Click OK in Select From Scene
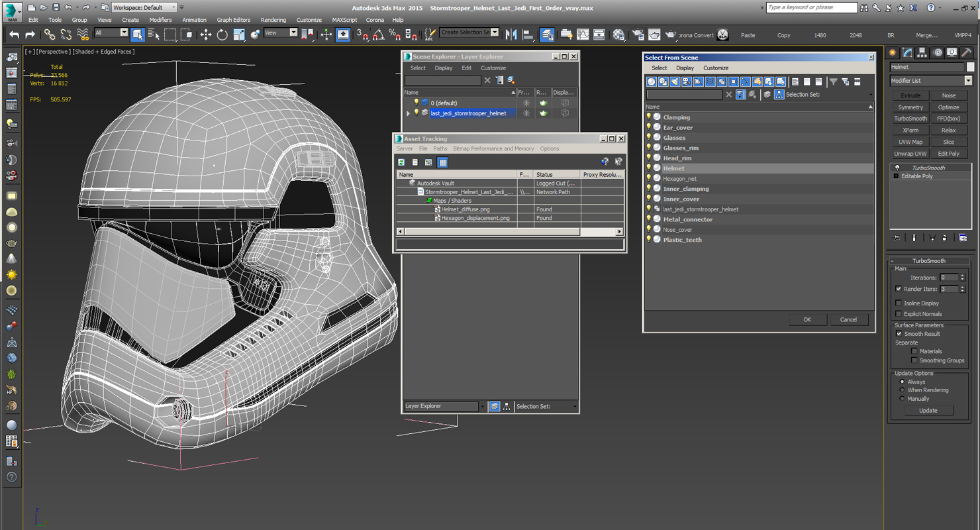Viewport: 980px width, 530px height. click(807, 319)
